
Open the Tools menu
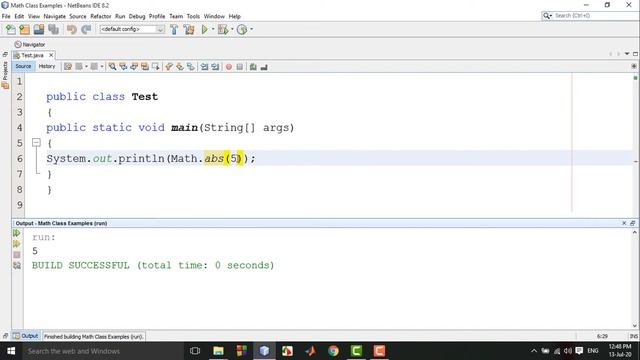point(193,16)
